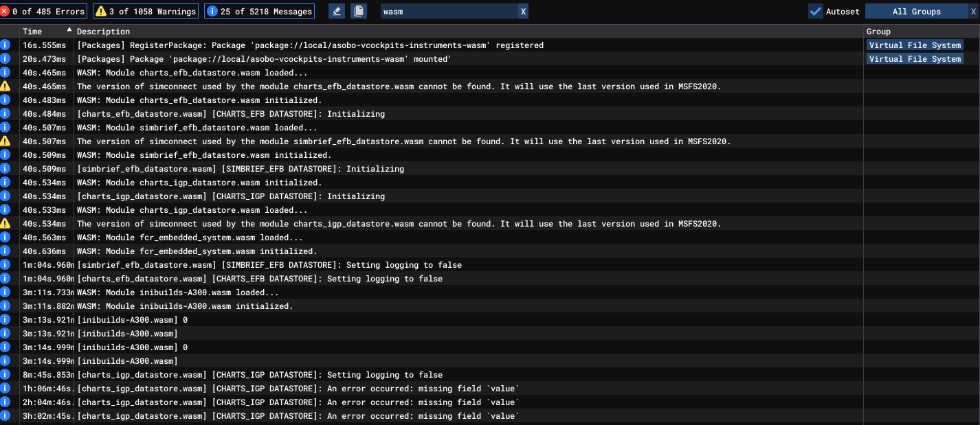980x425 pixels.
Task: Clear the wasm search filter with X
Action: coord(523,11)
